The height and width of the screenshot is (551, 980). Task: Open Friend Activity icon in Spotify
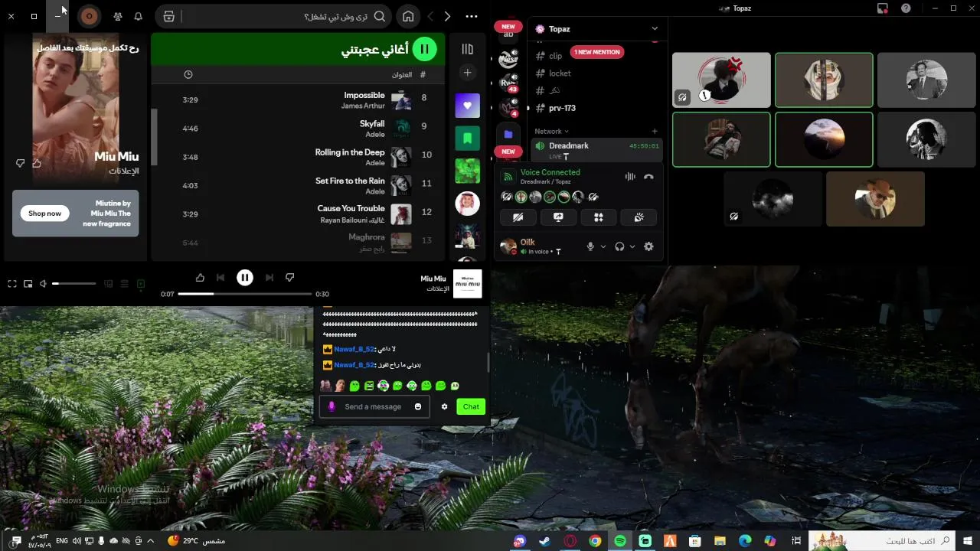pyautogui.click(x=117, y=16)
